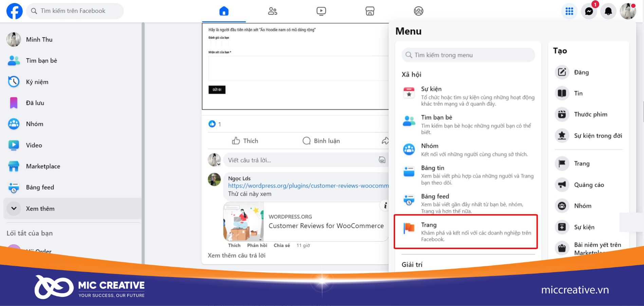Switch to the Video tab in top navigation
Image resolution: width=644 pixels, height=306 pixels.
pos(321,11)
